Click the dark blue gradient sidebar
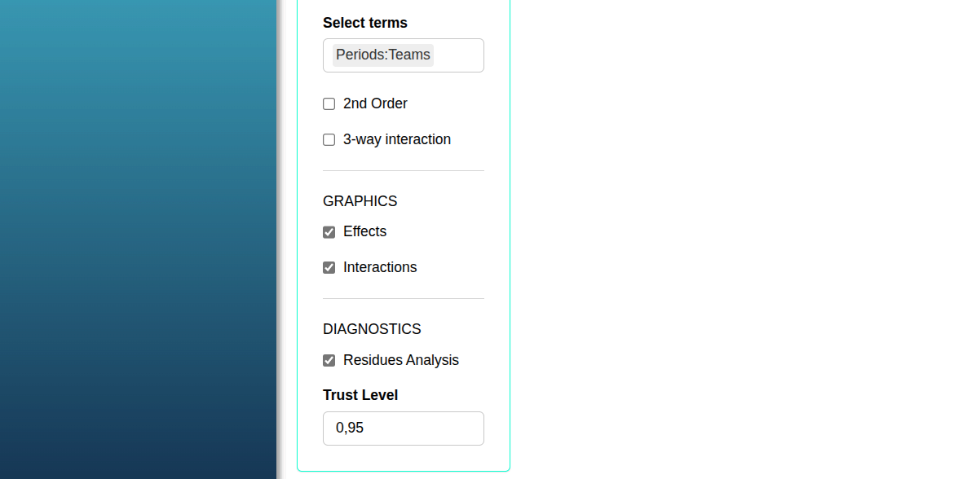Image resolution: width=980 pixels, height=479 pixels. [x=138, y=239]
